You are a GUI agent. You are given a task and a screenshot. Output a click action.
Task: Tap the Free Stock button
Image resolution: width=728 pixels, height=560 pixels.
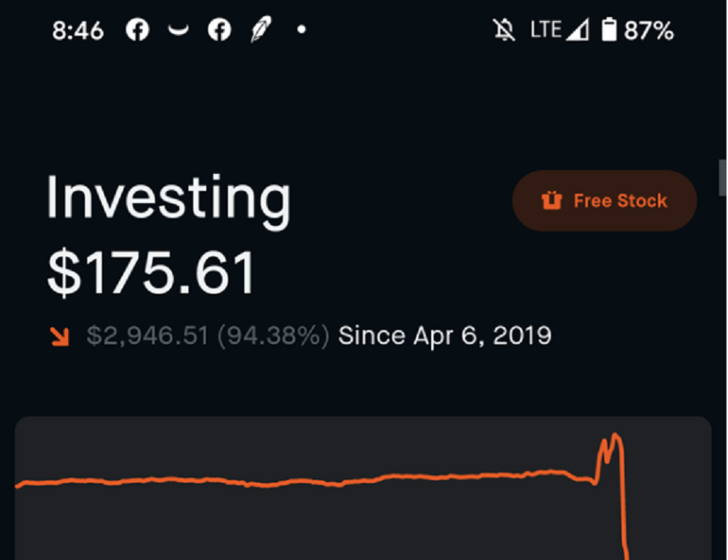point(604,201)
